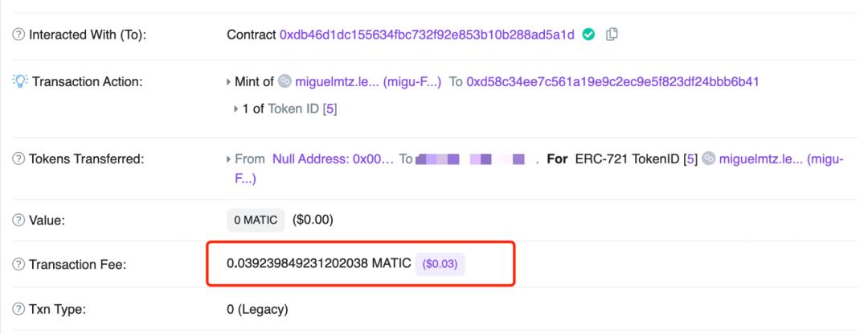
Task: Open the miguelmtz.le... (migu-F...) token link in Mint row
Action: pos(368,82)
